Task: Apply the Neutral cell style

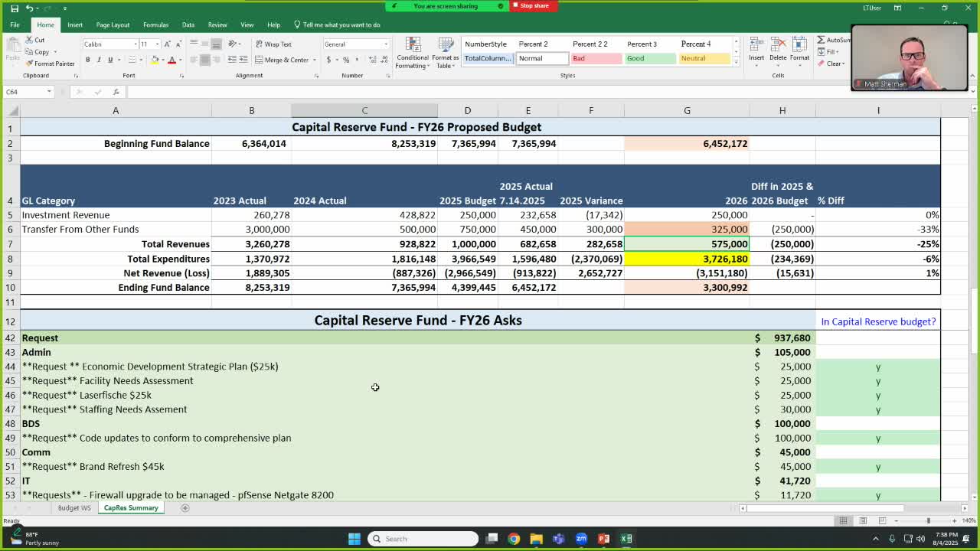Action: [704, 58]
